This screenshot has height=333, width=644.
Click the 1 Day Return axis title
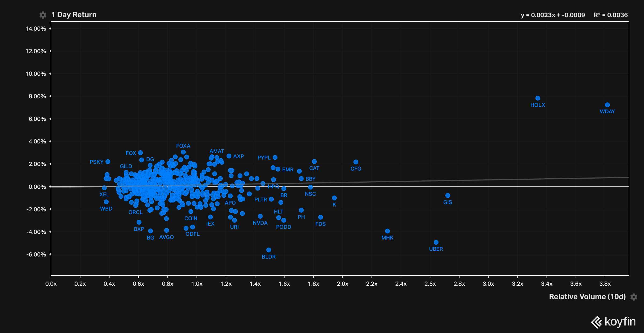pyautogui.click(x=74, y=15)
